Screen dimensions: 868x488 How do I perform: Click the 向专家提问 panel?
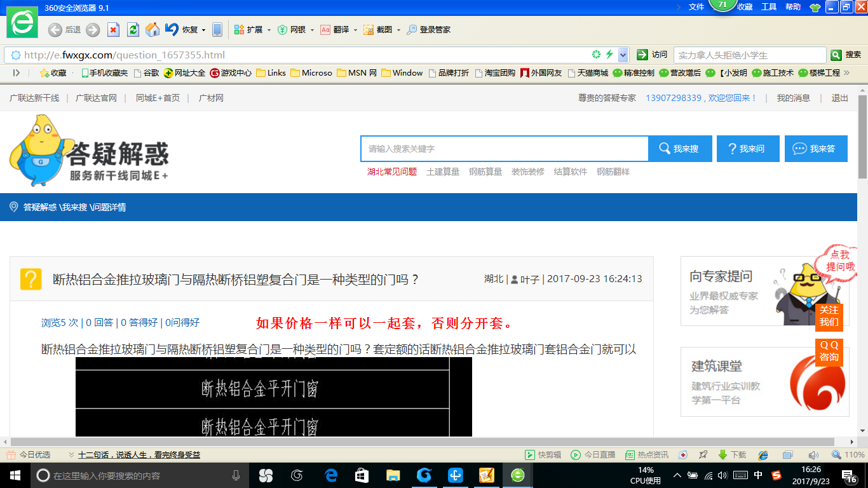[x=765, y=291]
